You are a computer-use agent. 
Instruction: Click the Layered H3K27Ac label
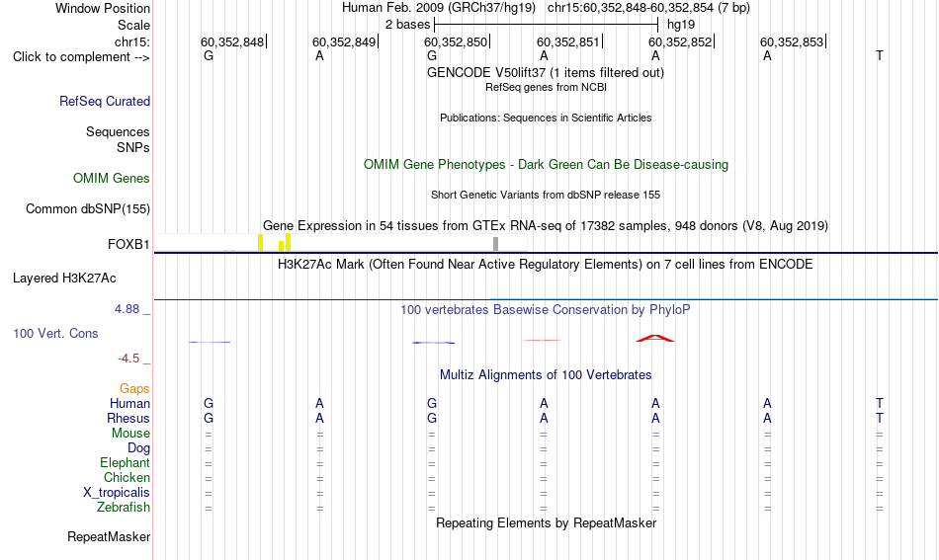64,279
